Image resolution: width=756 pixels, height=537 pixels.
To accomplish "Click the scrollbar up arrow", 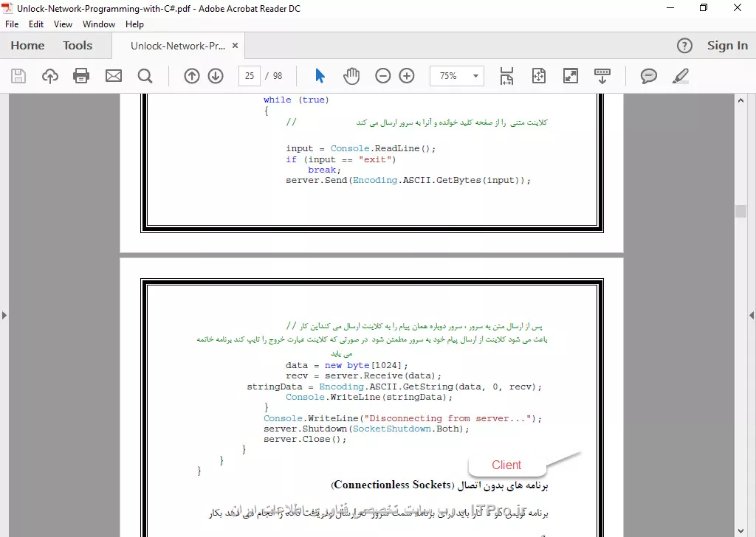I will point(740,100).
